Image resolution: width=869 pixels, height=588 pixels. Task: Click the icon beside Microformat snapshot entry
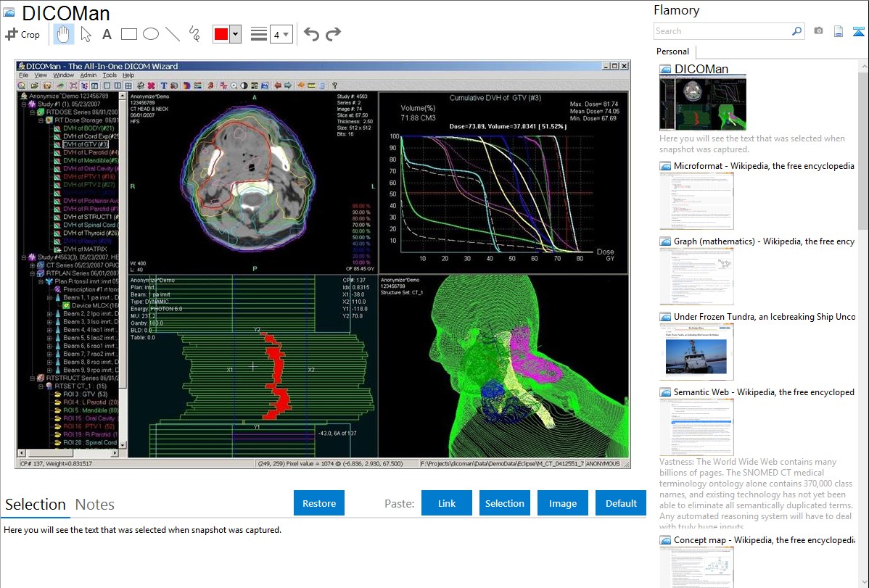pyautogui.click(x=665, y=166)
